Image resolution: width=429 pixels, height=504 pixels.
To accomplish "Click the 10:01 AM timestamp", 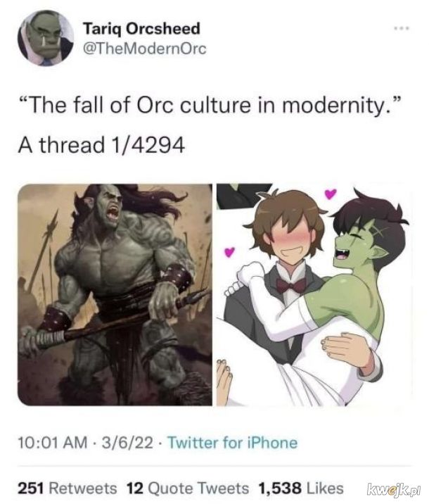I will [52, 443].
